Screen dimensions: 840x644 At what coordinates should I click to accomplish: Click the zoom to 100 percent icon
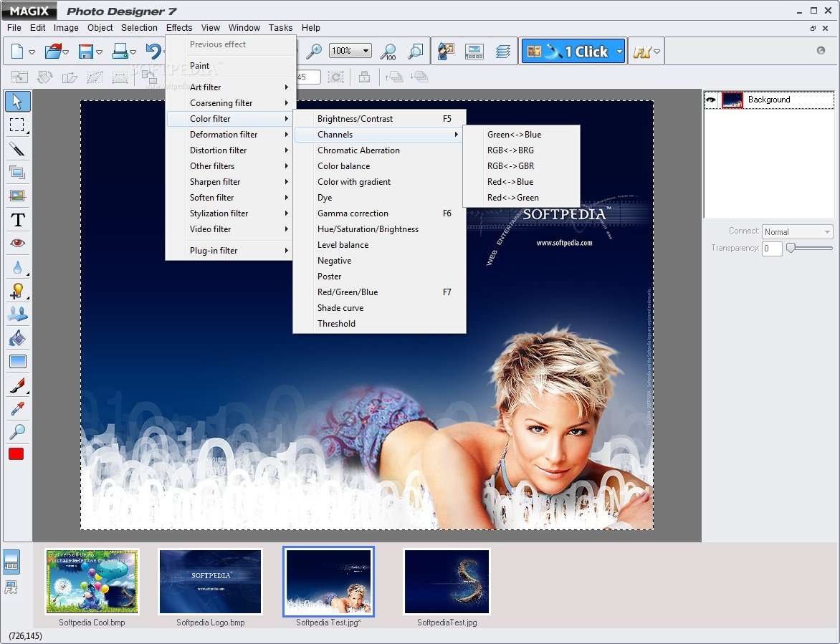pos(388,52)
